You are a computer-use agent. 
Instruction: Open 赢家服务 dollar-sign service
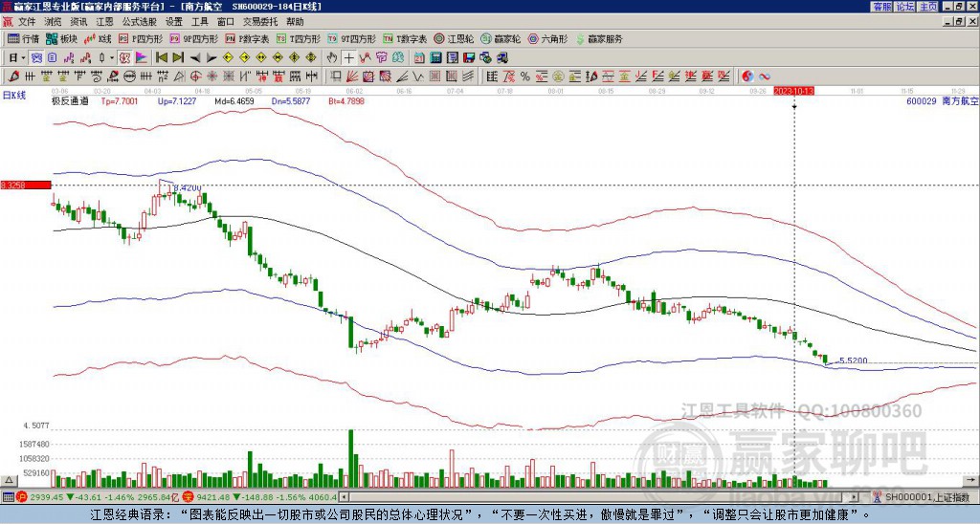(x=599, y=38)
